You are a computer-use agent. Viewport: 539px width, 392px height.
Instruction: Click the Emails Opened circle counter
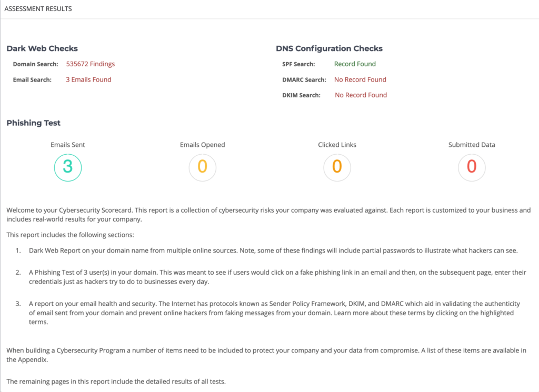coord(203,167)
